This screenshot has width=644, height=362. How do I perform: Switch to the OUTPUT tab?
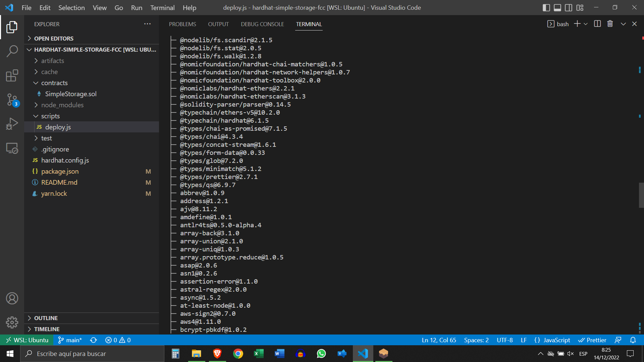(218, 24)
